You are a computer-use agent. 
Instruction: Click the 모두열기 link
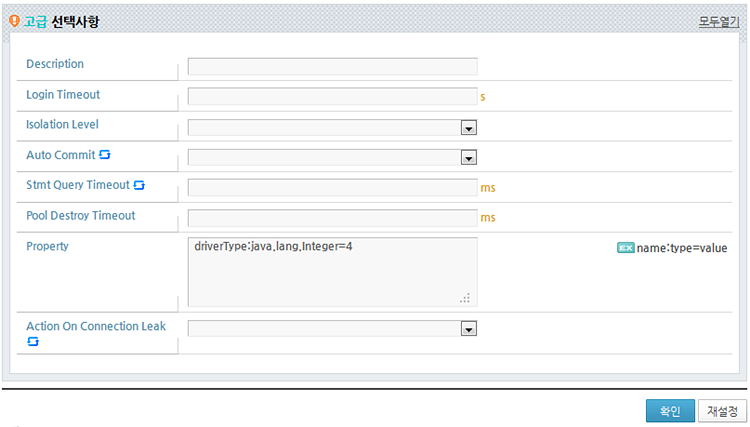pos(718,22)
